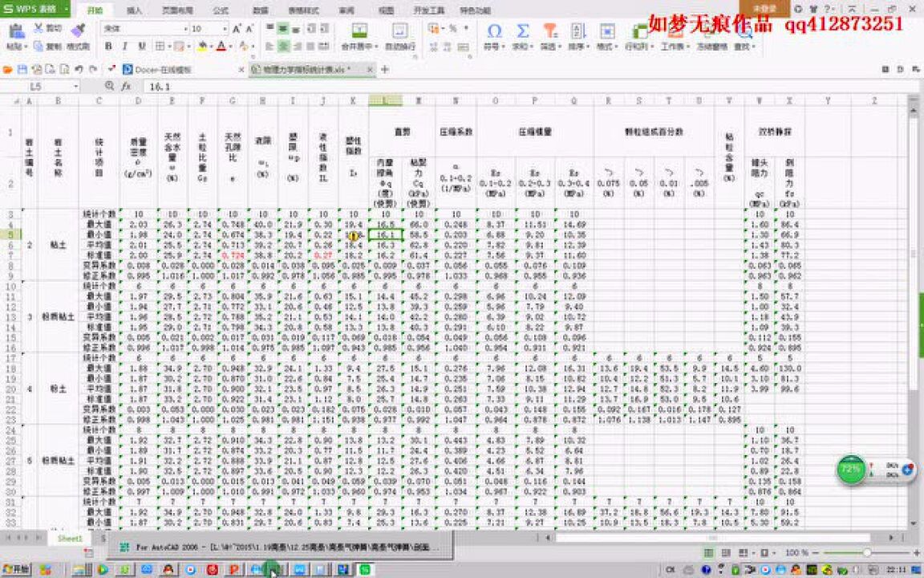Click the taskbar clock 22:11
The image size is (924, 578).
[896, 570]
